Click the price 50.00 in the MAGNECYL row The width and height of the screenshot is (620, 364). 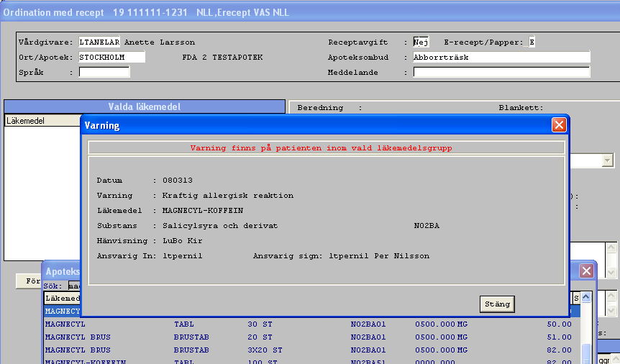point(559,324)
